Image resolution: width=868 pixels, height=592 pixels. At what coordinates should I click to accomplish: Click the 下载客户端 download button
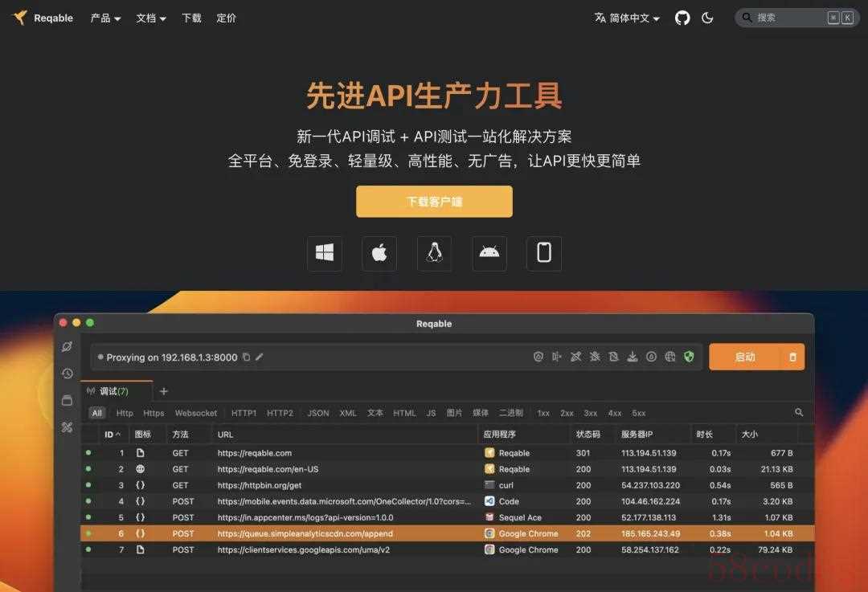tap(434, 202)
